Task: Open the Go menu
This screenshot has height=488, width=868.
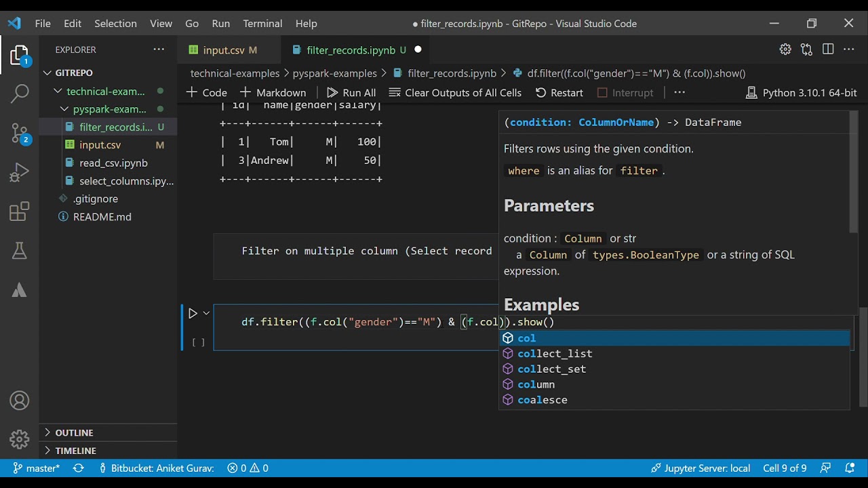Action: click(x=192, y=23)
